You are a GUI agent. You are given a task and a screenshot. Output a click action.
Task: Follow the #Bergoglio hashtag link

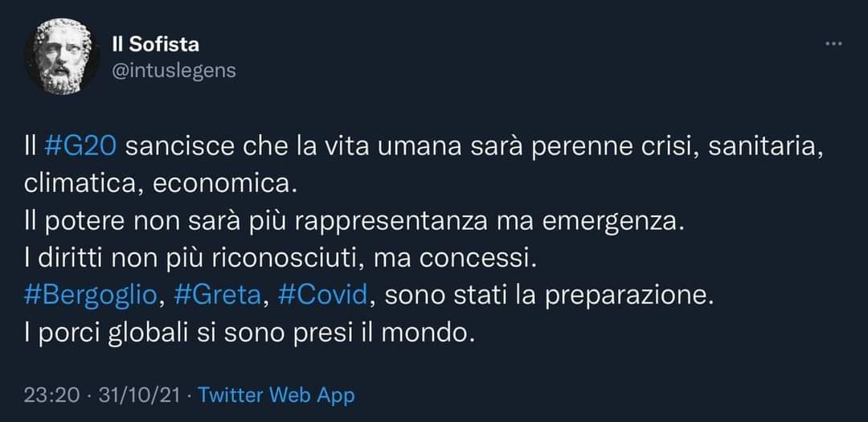(x=92, y=297)
